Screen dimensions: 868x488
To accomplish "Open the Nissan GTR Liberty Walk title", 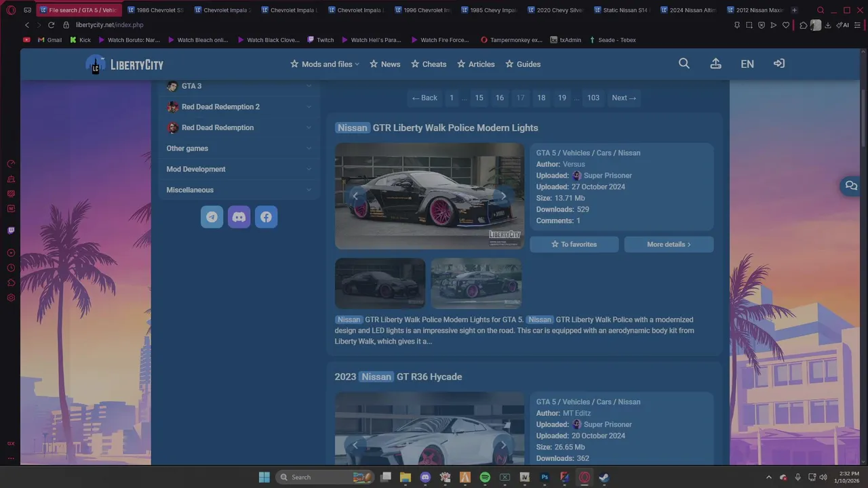I will [x=436, y=127].
